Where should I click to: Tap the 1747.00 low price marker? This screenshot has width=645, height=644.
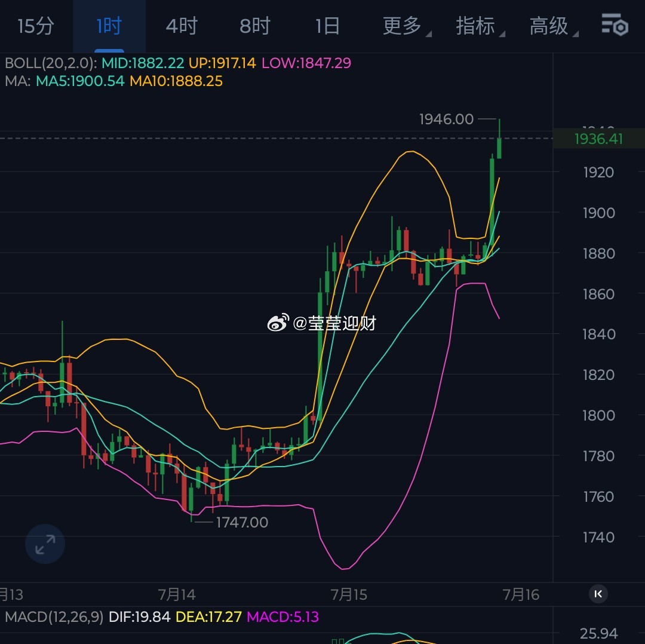(x=242, y=522)
